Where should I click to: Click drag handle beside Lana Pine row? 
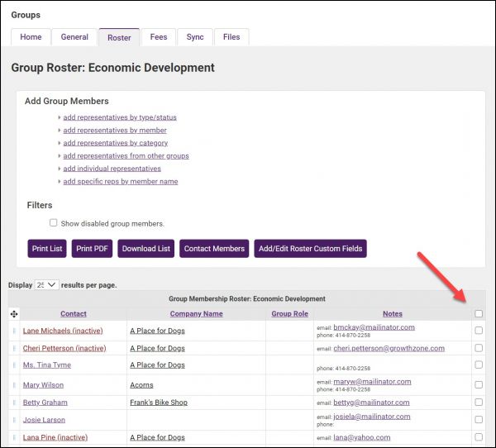point(14,437)
